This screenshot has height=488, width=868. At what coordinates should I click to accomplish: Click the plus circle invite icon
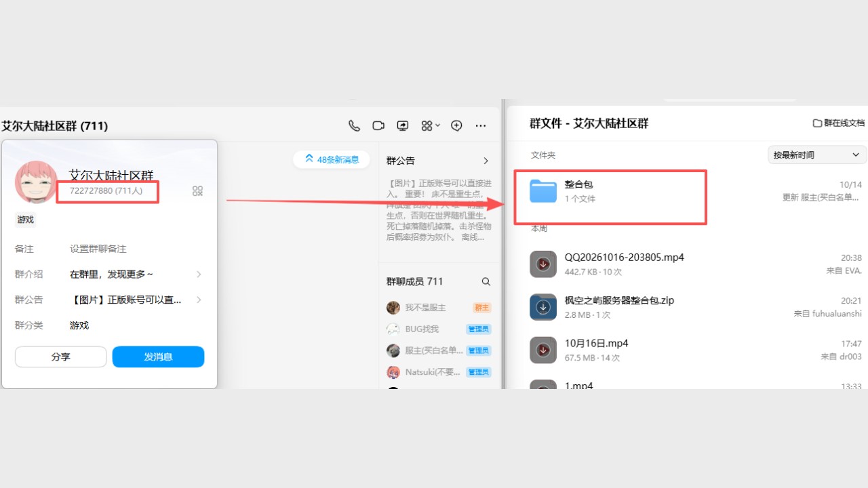click(456, 125)
